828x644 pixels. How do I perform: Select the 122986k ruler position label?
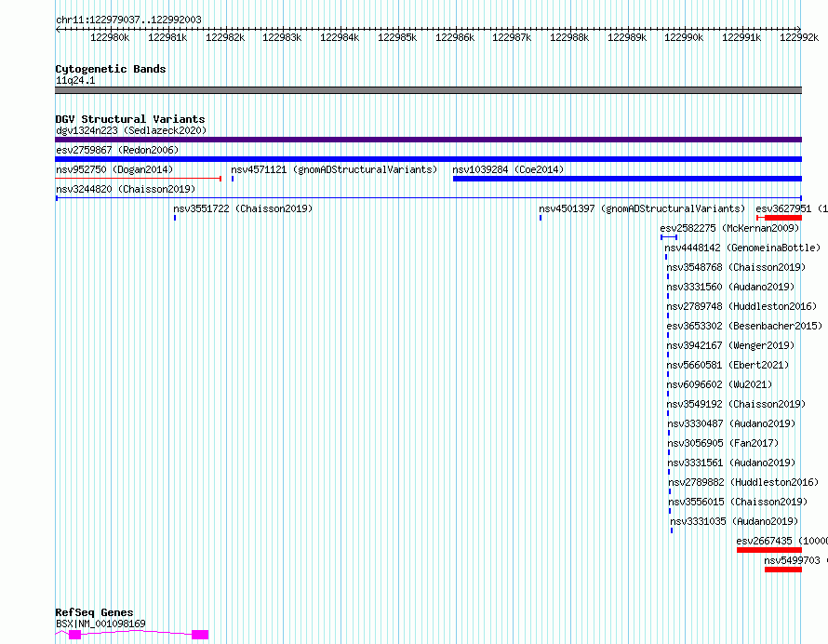[x=455, y=37]
